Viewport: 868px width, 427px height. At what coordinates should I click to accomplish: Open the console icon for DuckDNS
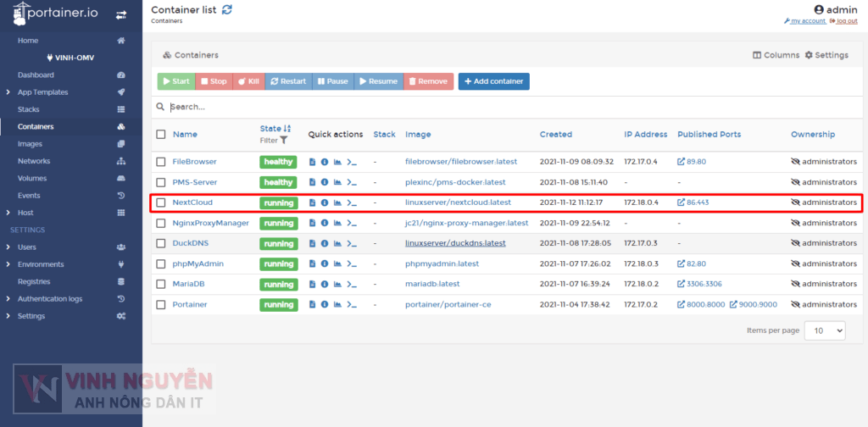coord(352,244)
